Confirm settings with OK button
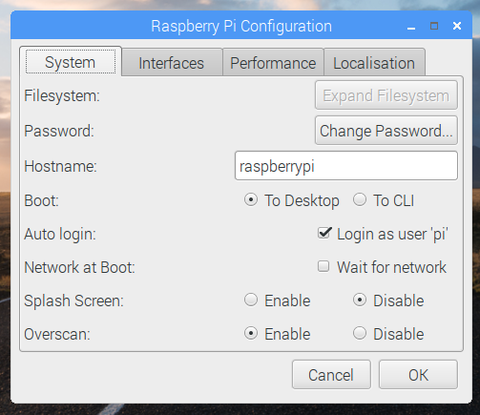Image resolution: width=480 pixels, height=415 pixels. click(418, 375)
